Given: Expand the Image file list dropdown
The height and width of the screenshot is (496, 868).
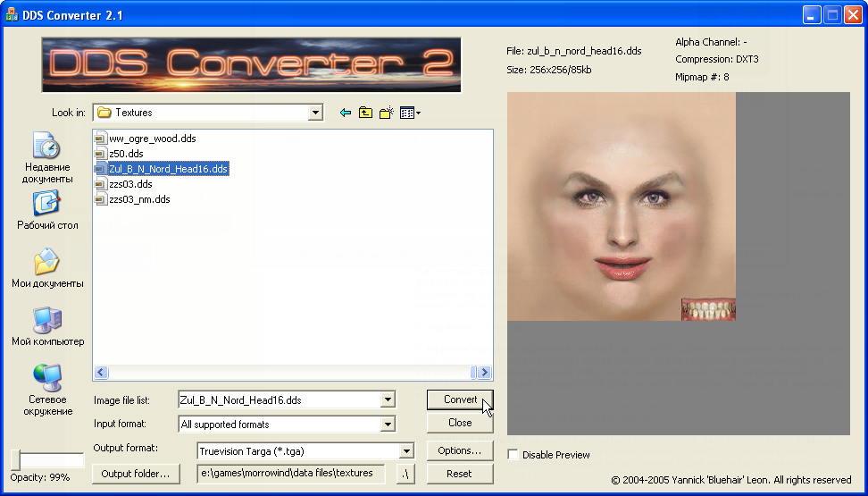Looking at the screenshot, I should (x=388, y=399).
